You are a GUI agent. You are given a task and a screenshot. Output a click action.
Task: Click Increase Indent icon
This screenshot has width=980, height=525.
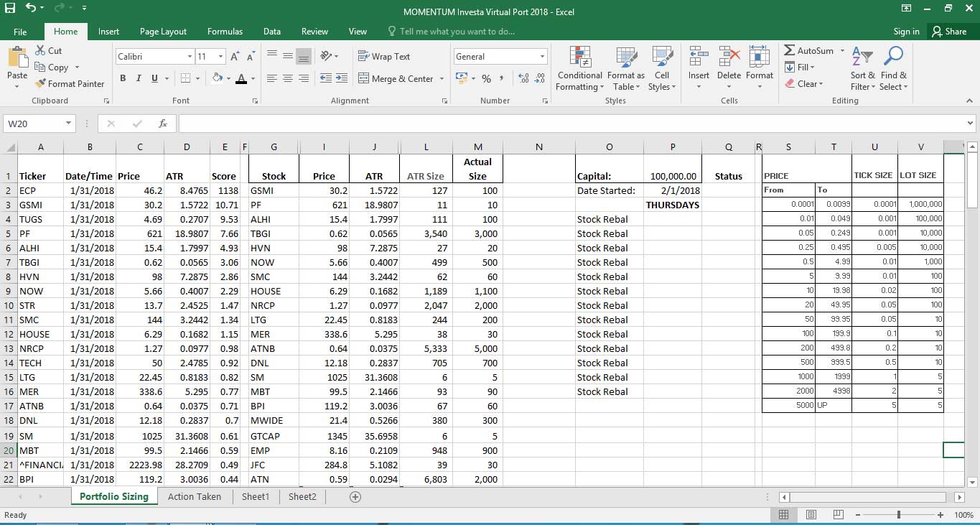341,78
